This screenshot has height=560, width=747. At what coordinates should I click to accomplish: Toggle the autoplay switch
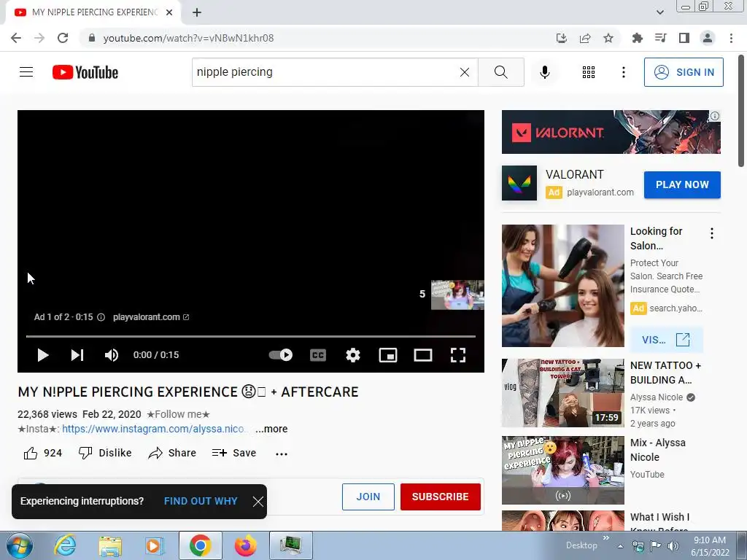click(281, 355)
